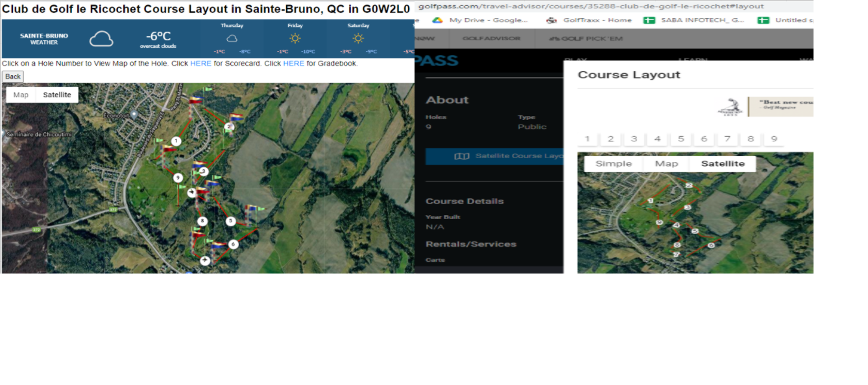
Task: Click the -6°C temperature reading
Action: 157,36
